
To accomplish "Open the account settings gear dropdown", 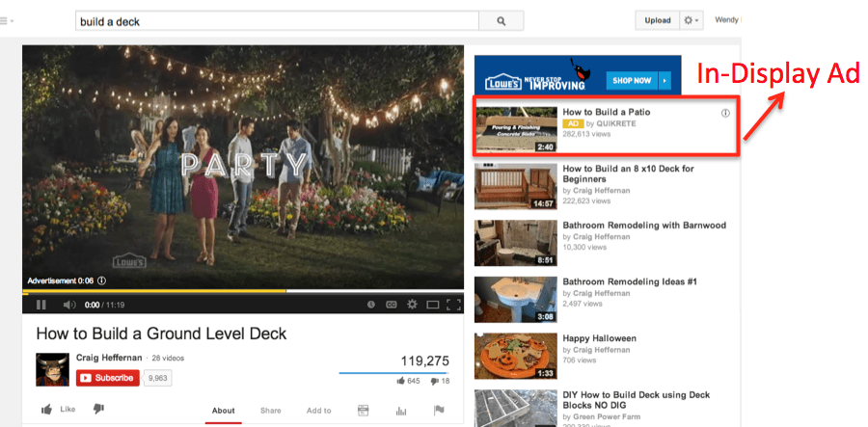I will [x=691, y=20].
